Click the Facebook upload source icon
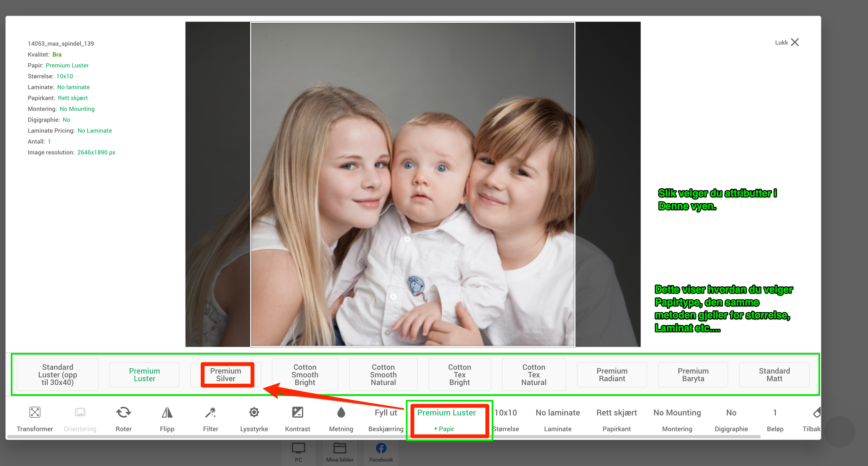868x466 pixels. (381, 449)
